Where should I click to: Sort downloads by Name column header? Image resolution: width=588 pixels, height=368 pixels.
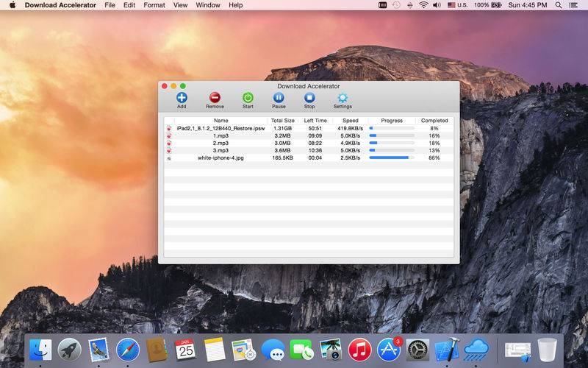[221, 121]
